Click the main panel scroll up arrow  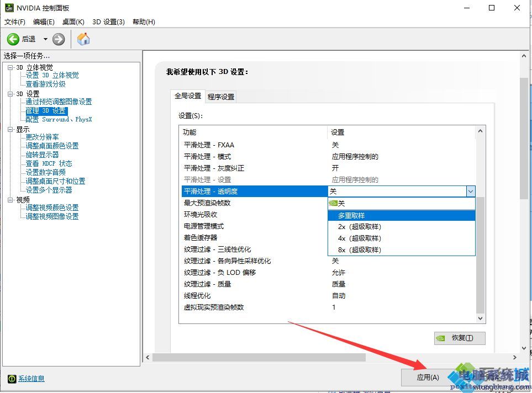tap(524, 56)
